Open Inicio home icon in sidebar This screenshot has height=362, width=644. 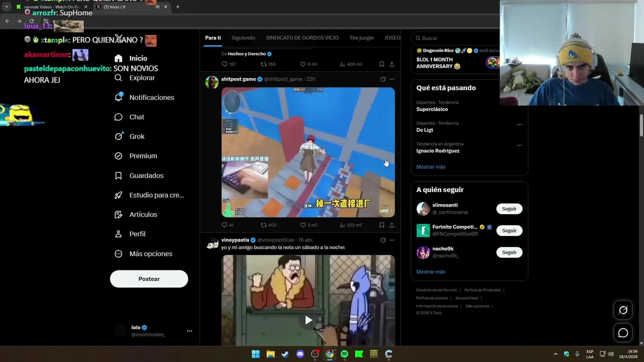point(118,58)
